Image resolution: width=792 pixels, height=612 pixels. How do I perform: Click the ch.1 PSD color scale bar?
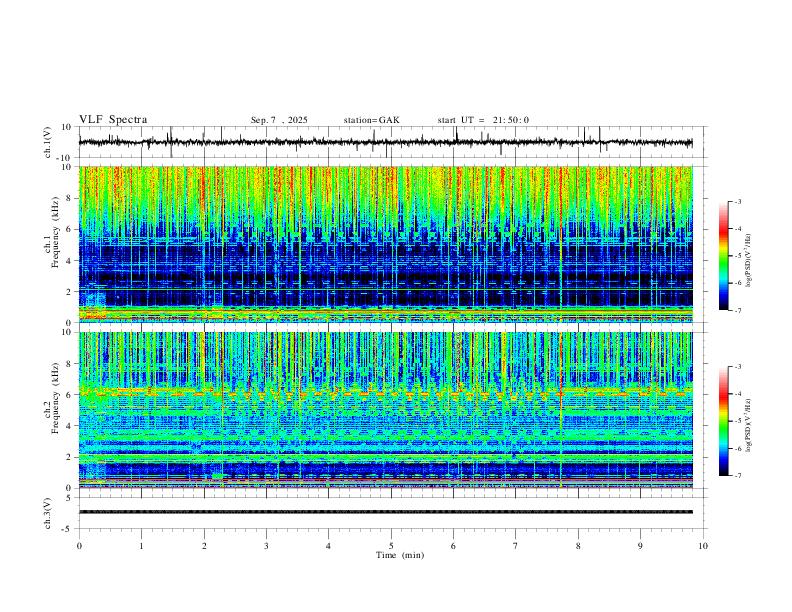tap(724, 256)
